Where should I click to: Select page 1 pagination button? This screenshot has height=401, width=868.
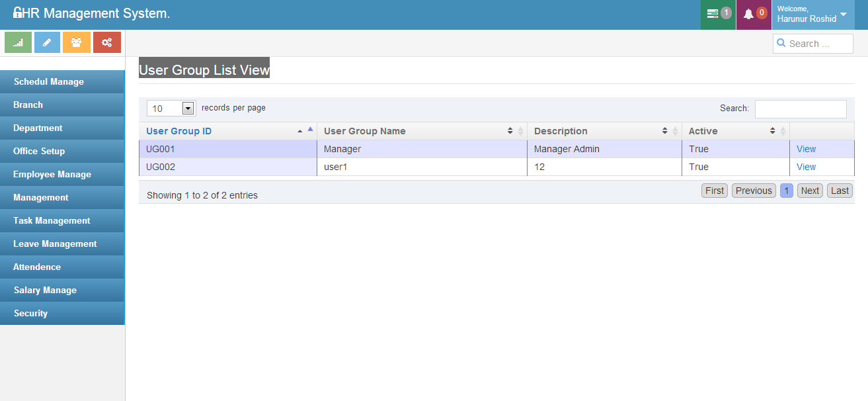tap(786, 191)
